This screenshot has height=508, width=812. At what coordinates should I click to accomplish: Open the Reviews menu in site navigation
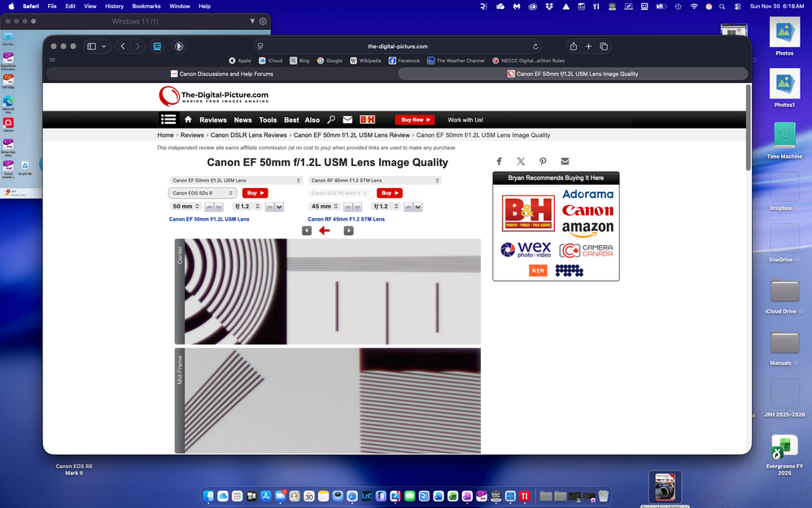pos(212,119)
